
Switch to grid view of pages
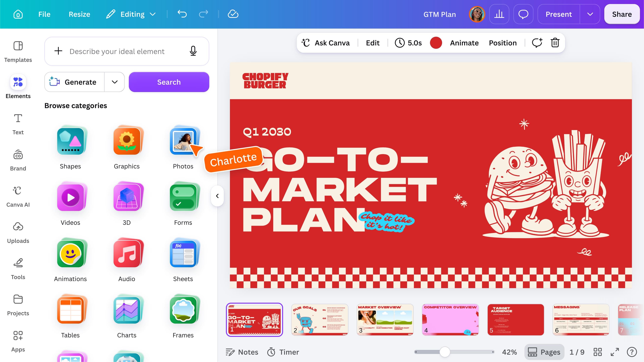(598, 352)
